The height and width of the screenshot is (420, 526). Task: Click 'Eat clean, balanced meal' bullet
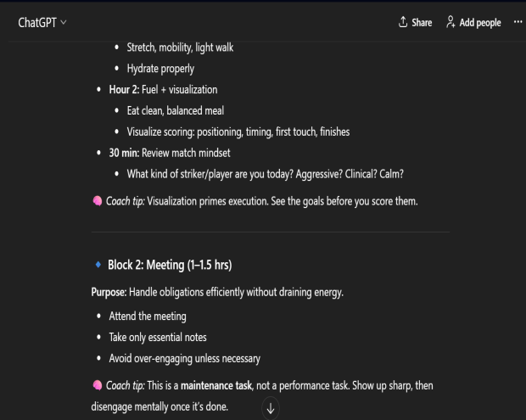(x=175, y=110)
